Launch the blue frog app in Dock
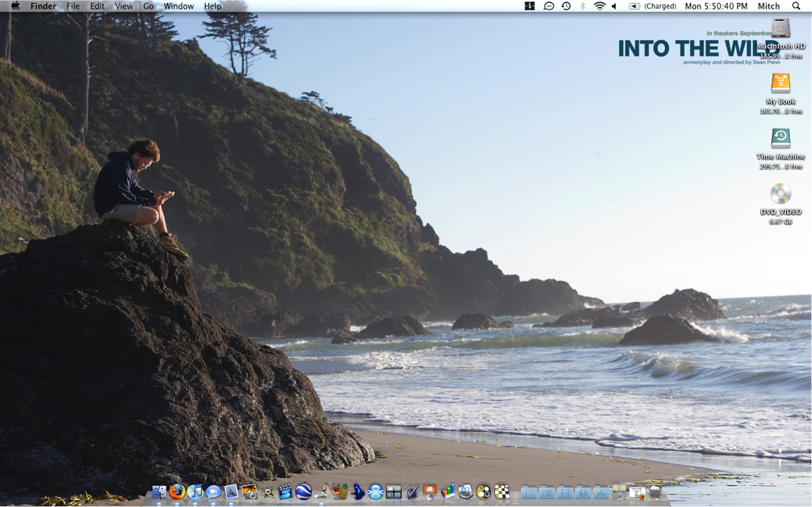 pyautogui.click(x=358, y=492)
